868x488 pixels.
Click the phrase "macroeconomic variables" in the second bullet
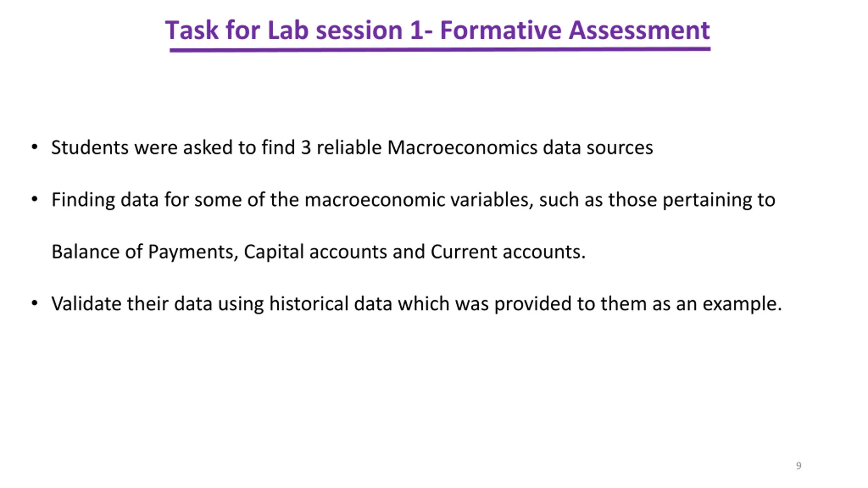417,200
